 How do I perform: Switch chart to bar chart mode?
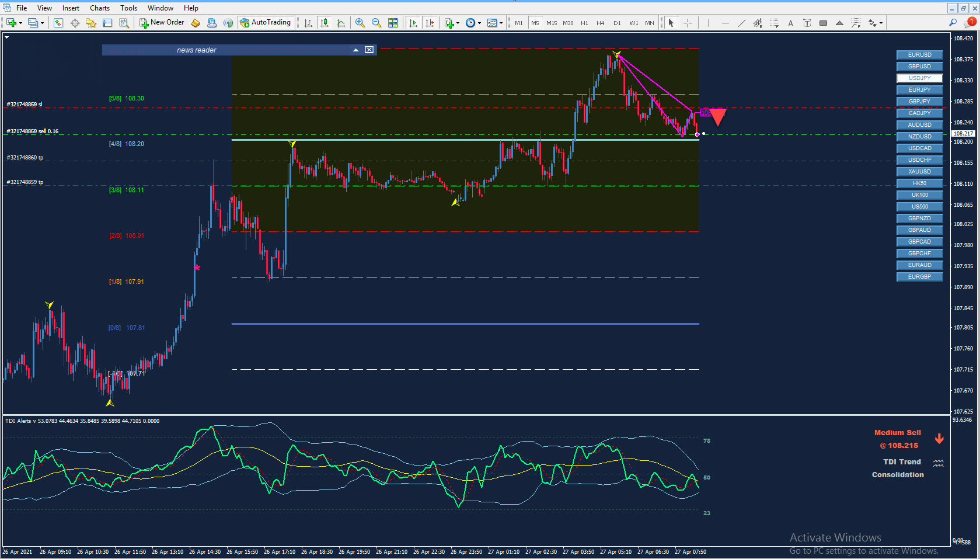[x=308, y=23]
